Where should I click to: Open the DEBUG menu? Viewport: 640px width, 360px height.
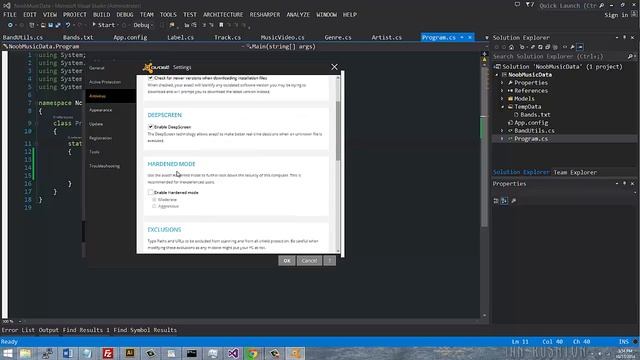coord(124,14)
